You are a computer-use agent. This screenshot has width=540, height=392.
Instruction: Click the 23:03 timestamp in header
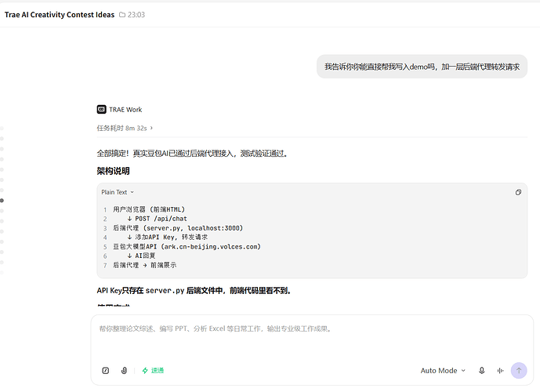[136, 14]
